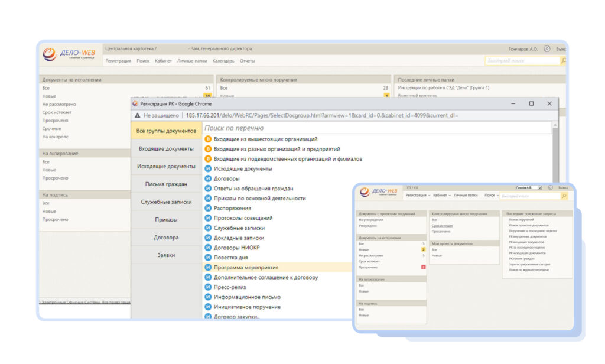Open settings gear next to Гончаров А.О.
The width and height of the screenshot is (605, 364).
(x=547, y=49)
